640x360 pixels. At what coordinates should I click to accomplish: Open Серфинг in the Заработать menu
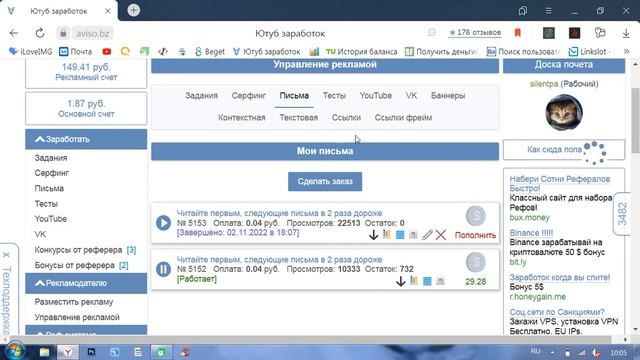(52, 173)
